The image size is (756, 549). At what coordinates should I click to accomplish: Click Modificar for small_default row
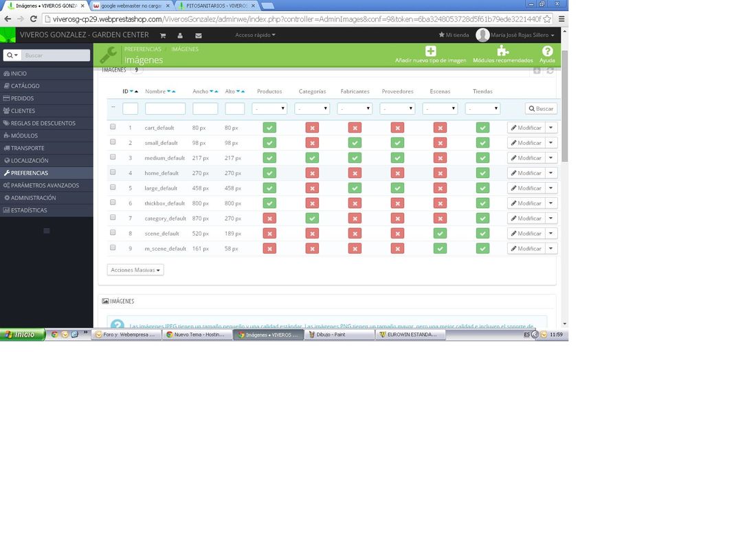point(526,143)
